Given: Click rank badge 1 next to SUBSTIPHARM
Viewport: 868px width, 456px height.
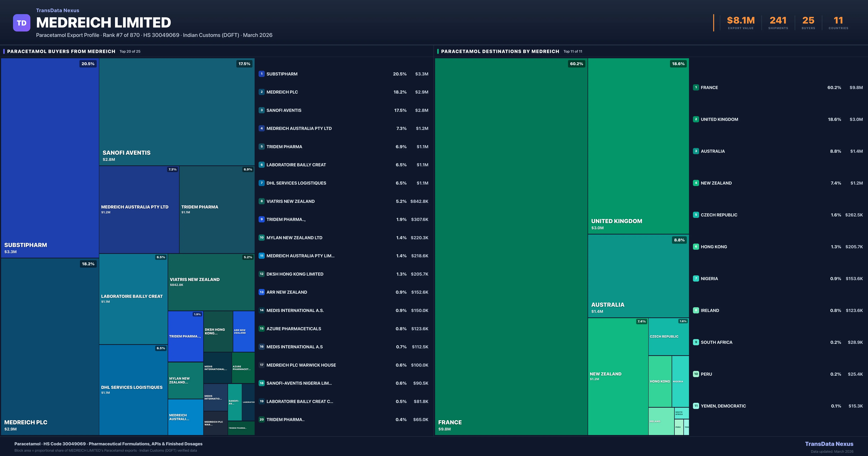Looking at the screenshot, I should click(261, 74).
